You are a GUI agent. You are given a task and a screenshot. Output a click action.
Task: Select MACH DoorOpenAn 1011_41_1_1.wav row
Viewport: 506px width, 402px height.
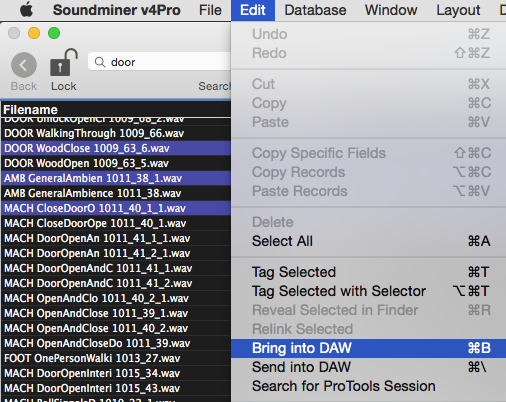[x=115, y=238]
